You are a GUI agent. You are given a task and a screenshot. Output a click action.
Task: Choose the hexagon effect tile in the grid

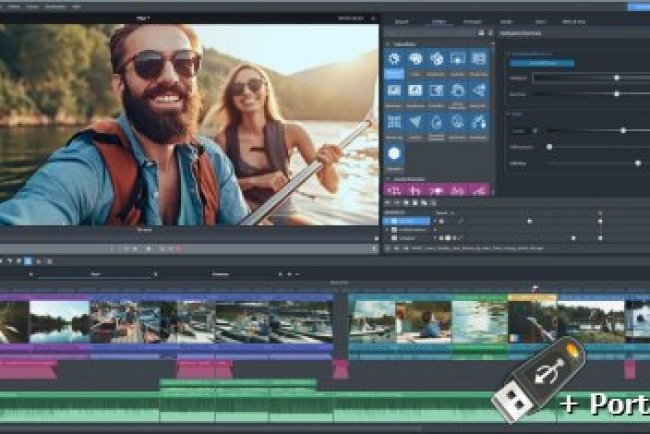click(394, 153)
